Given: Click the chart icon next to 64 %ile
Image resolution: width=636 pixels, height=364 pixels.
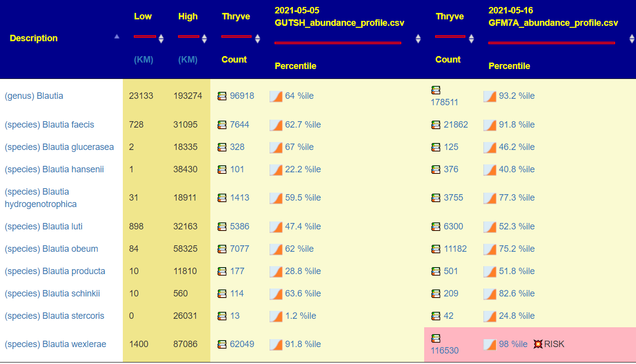Looking at the screenshot, I should click(x=275, y=96).
